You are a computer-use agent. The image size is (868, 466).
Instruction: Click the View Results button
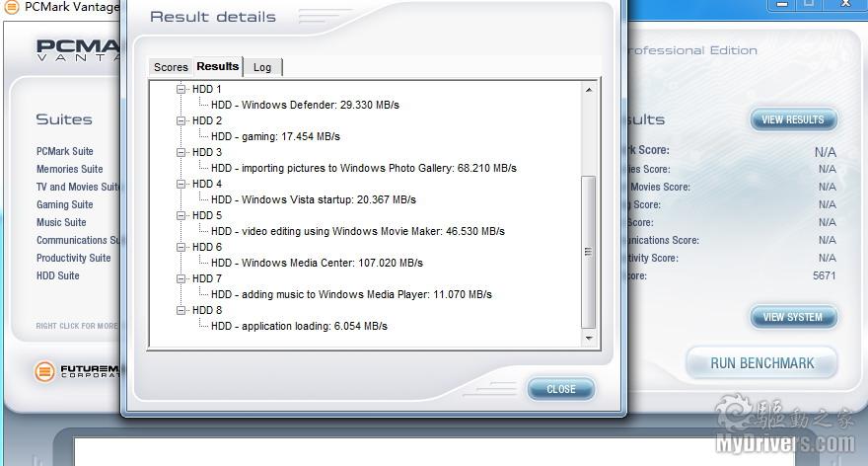[x=792, y=119]
